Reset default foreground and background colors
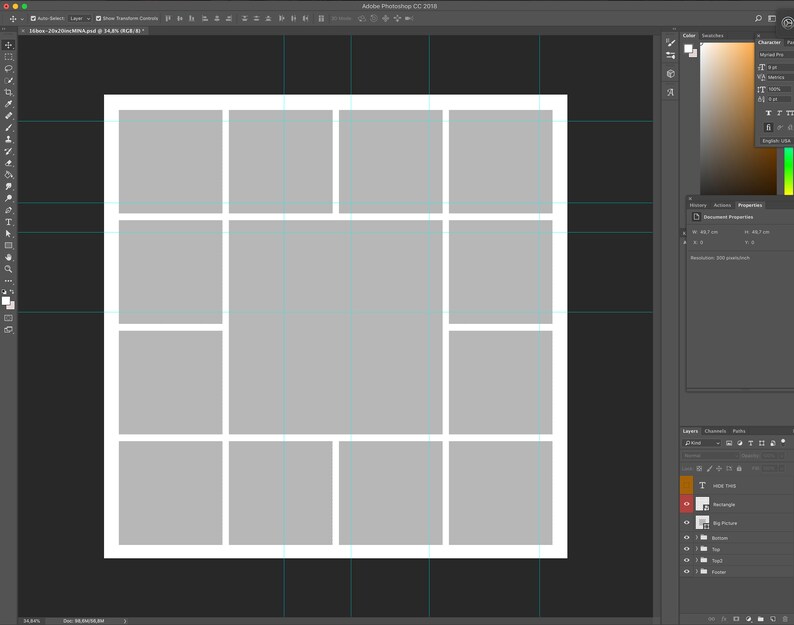The height and width of the screenshot is (625, 794). (4, 292)
